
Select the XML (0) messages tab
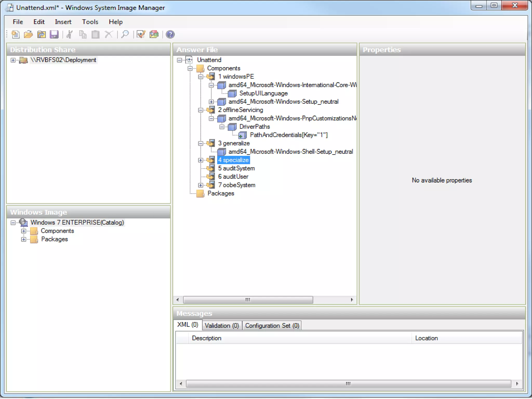188,325
